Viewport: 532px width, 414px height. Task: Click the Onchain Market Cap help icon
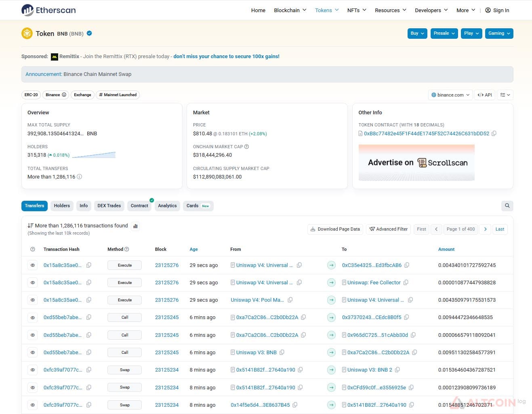pos(246,147)
